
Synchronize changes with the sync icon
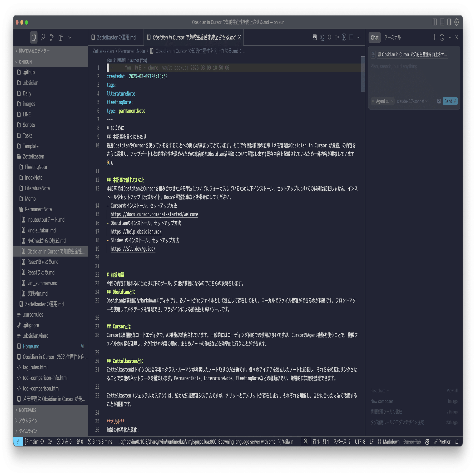coord(42,442)
